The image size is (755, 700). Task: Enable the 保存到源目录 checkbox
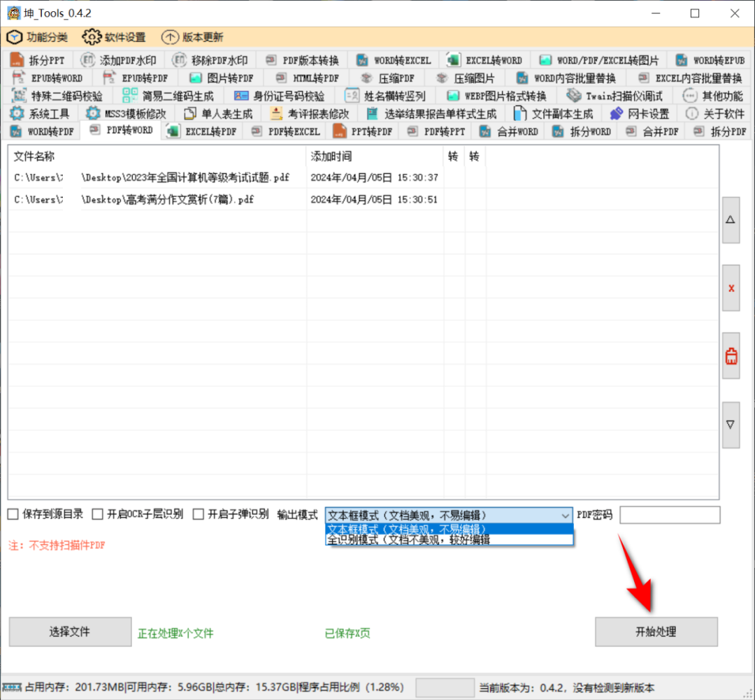click(x=13, y=514)
